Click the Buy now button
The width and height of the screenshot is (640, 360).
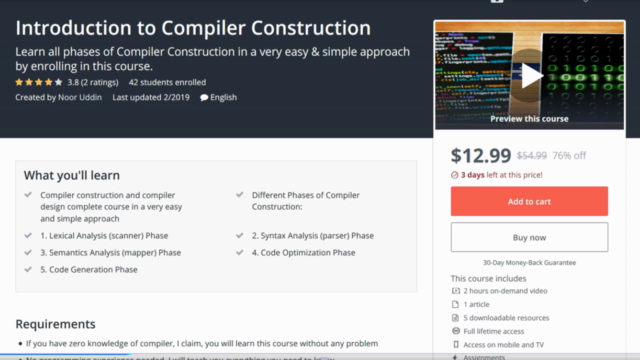tap(529, 237)
